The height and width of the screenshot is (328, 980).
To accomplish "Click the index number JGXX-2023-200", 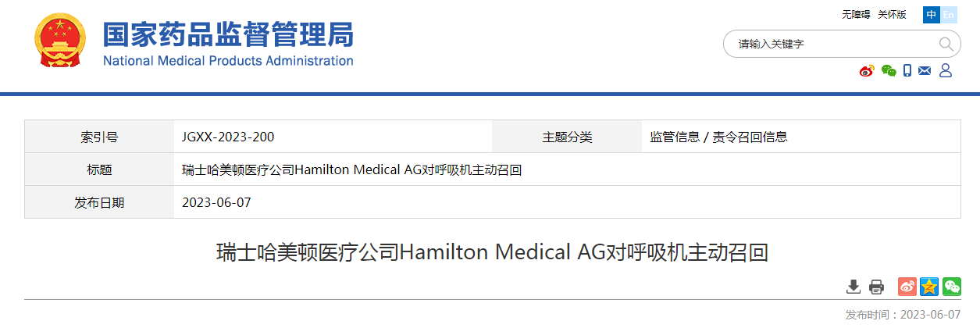I will coord(228,137).
